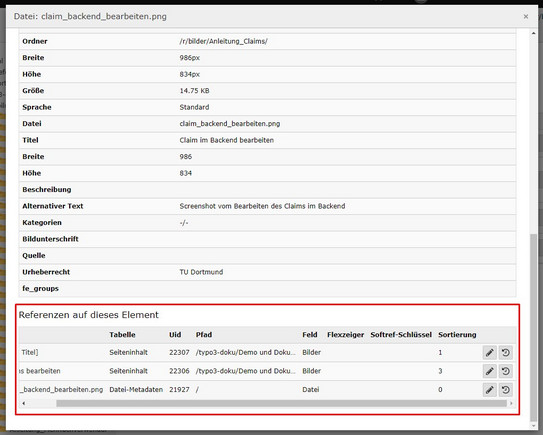Click the Tabelle column header
Viewport: 543px width, 435px height.
pos(122,335)
